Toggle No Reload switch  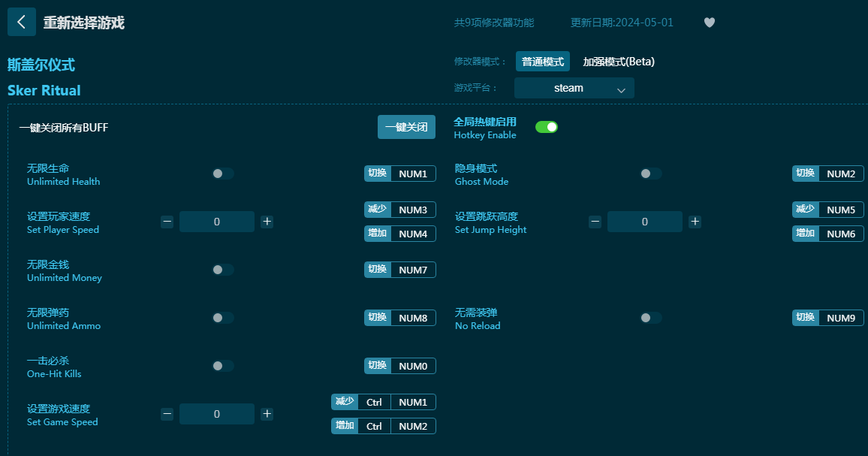[x=650, y=318]
